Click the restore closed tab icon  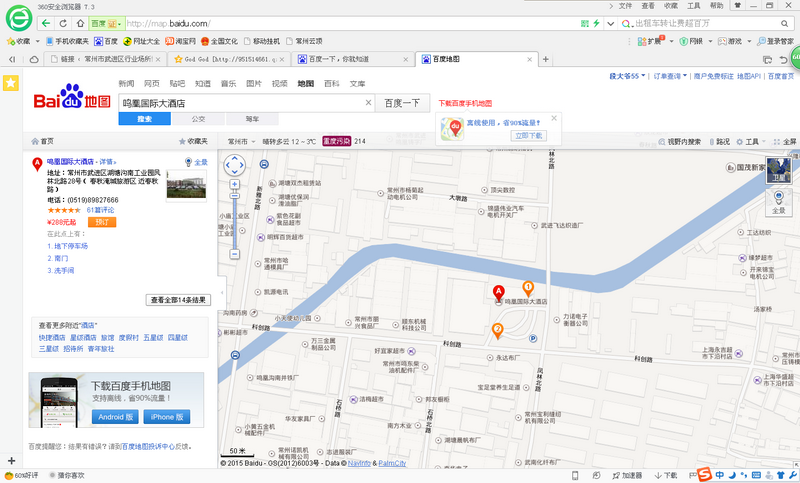coord(784,60)
